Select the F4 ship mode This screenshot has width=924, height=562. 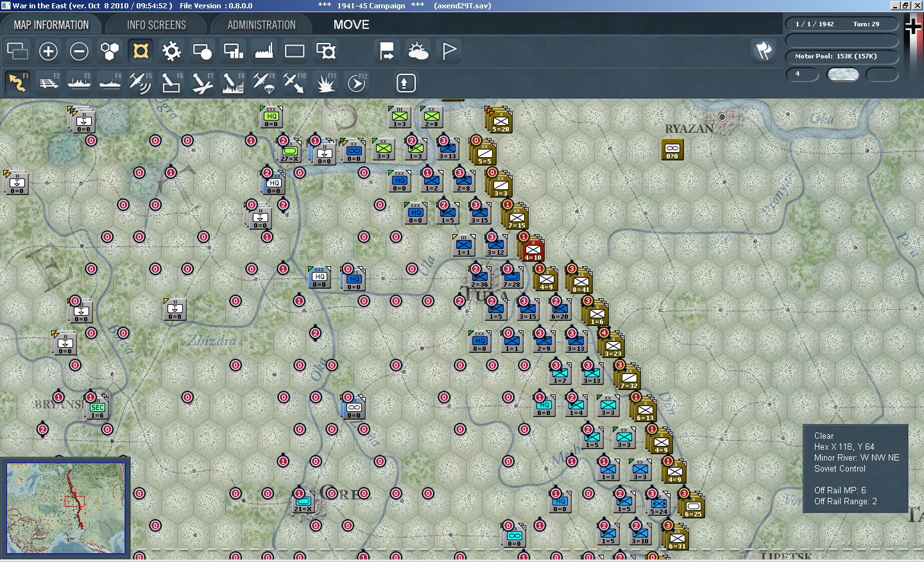coord(110,83)
